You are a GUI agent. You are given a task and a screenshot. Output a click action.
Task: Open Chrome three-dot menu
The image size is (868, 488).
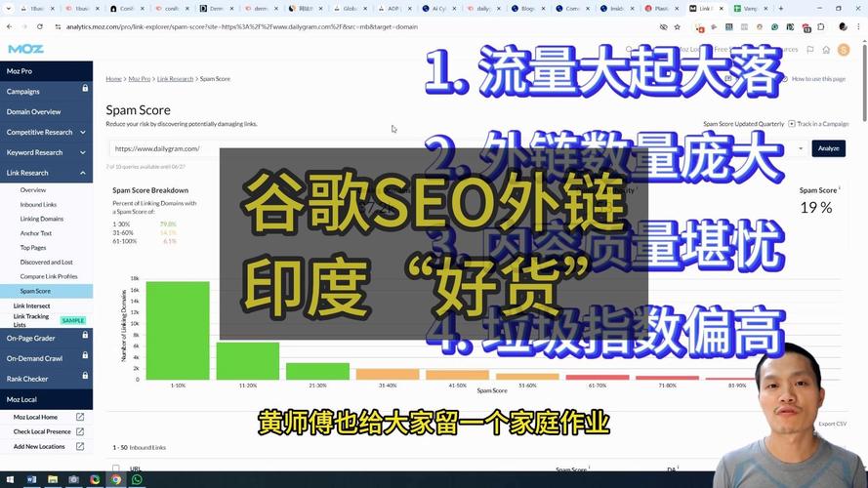[857, 26]
